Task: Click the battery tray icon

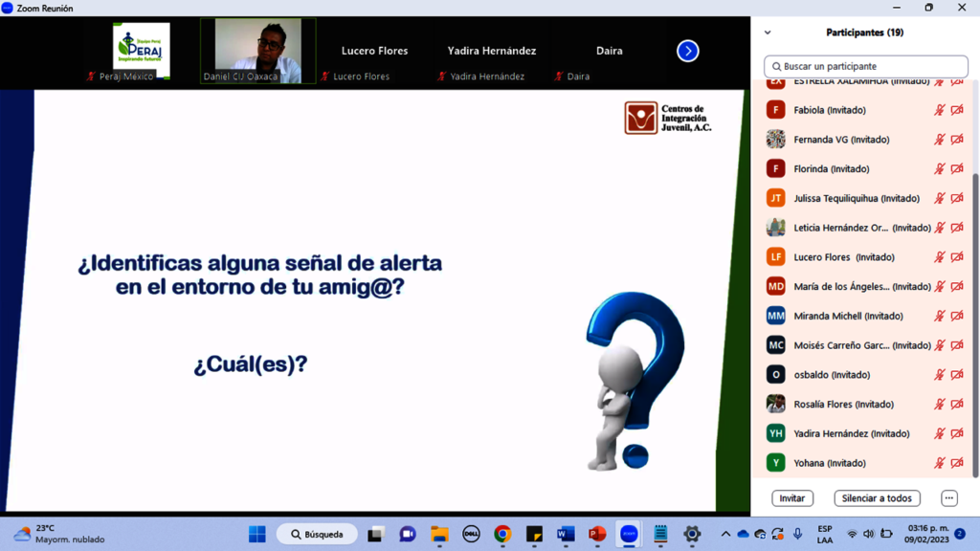Action: pyautogui.click(x=886, y=534)
